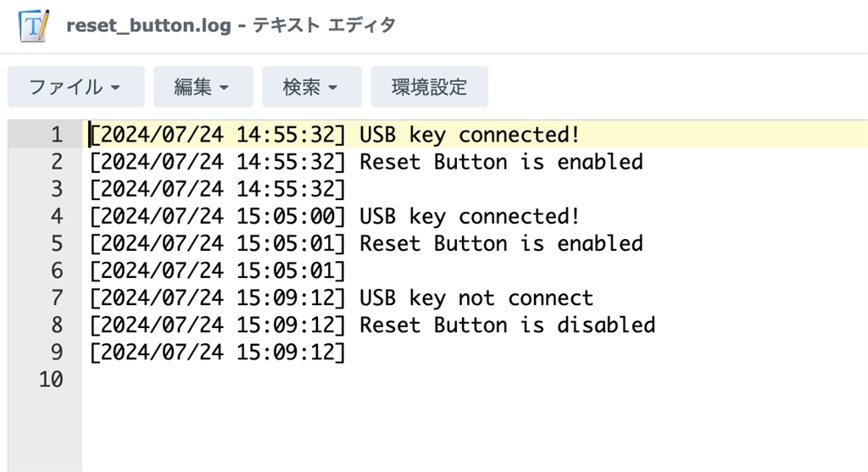Open the ファイル dropdown menu

coord(75,87)
